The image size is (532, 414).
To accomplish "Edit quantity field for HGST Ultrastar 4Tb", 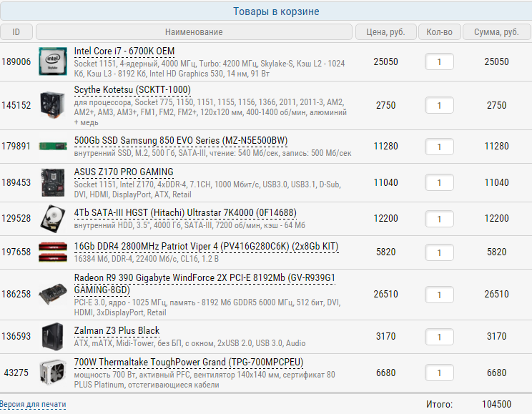I will tap(439, 219).
